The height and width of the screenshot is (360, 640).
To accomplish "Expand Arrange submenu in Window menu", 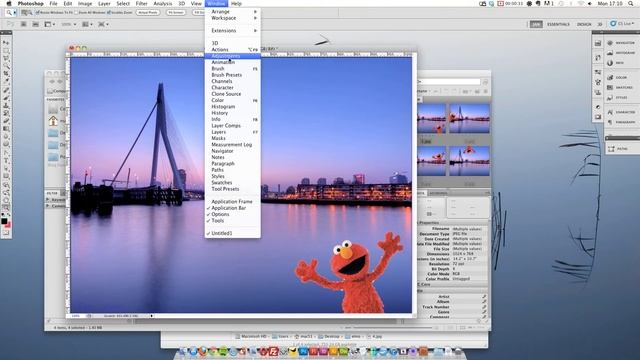I will 233,12.
